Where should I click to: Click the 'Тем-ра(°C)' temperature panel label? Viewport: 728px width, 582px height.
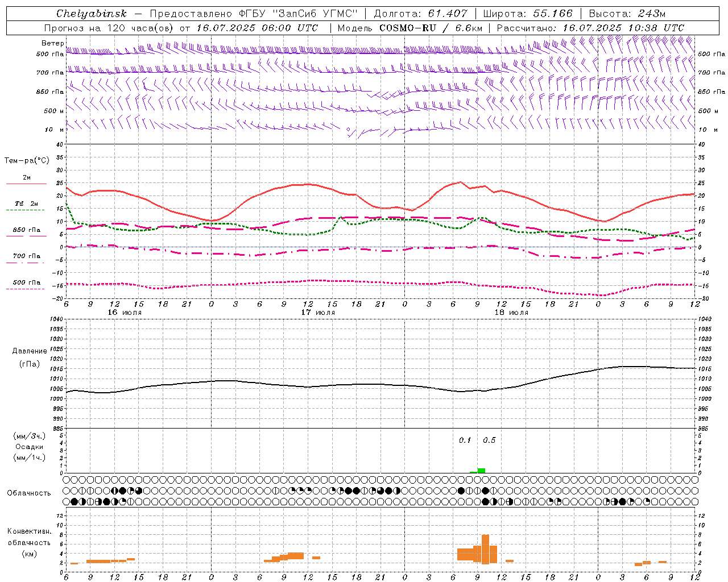tap(27, 161)
